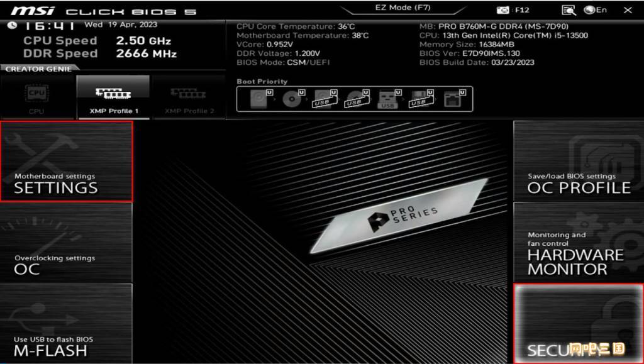Click the Boot Priority label
The height and width of the screenshot is (364, 644).
coord(262,81)
